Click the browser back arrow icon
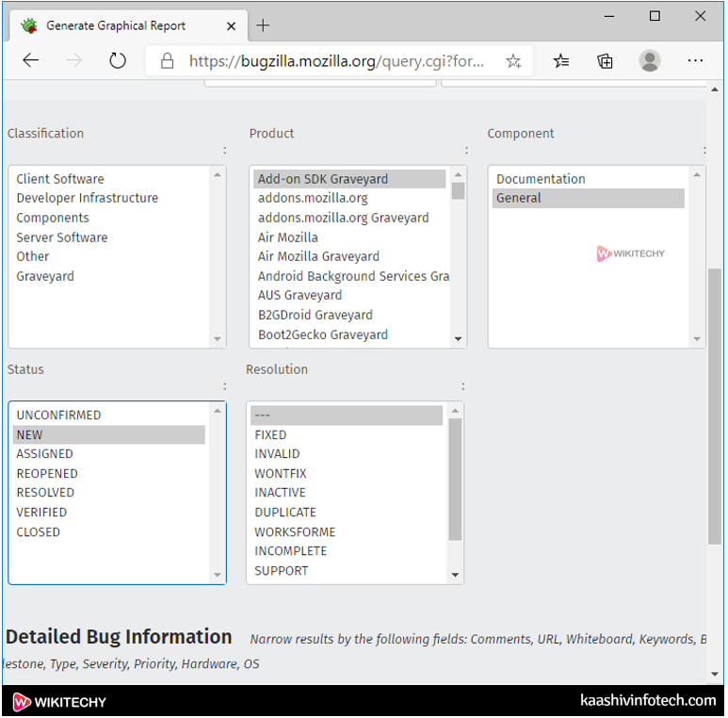Viewport: 728px width, 718px height. pyautogui.click(x=31, y=61)
